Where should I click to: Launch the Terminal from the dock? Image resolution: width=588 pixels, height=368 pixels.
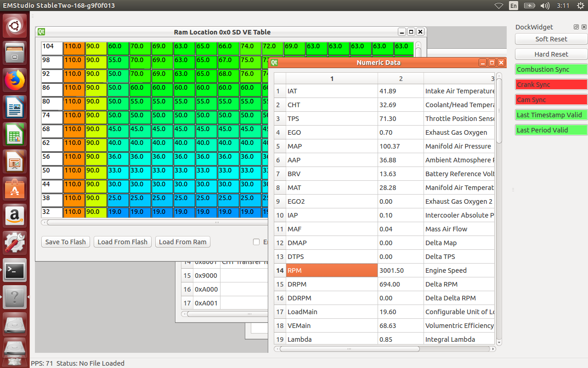(x=15, y=271)
